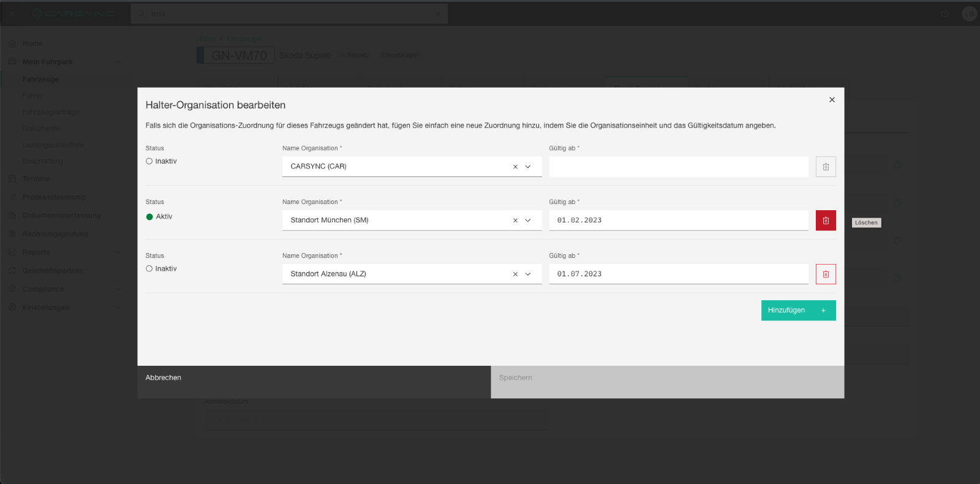980x484 pixels.
Task: Click Abbrechen to cancel editing
Action: (314, 382)
